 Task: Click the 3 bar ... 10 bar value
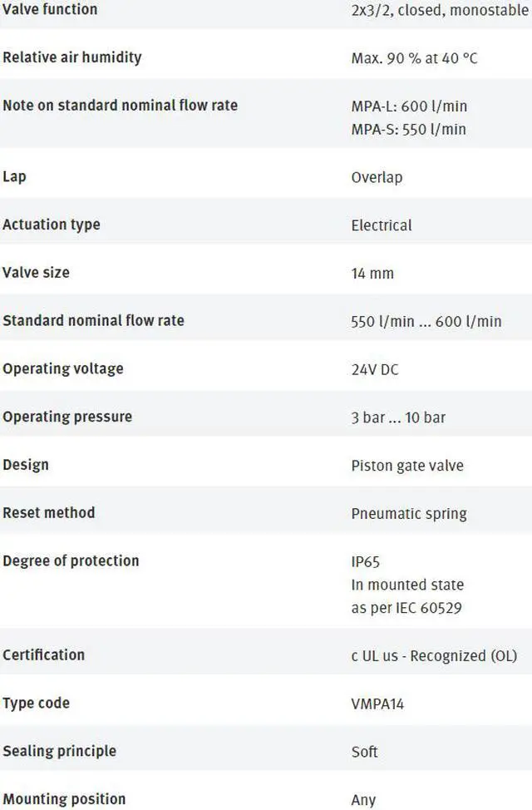398,417
